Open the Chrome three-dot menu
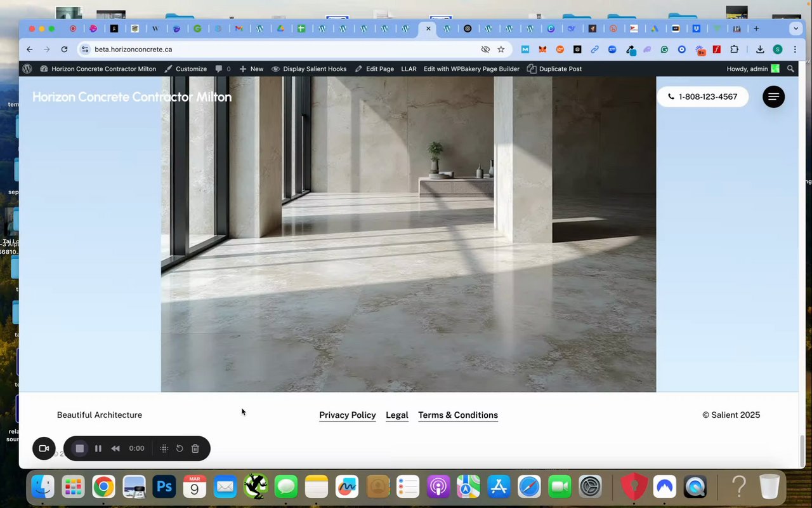This screenshot has height=508, width=812. point(795,49)
